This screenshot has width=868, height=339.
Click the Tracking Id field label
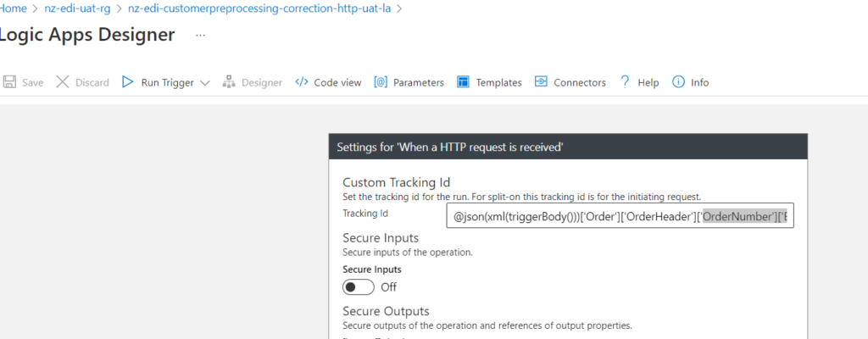[x=364, y=214]
